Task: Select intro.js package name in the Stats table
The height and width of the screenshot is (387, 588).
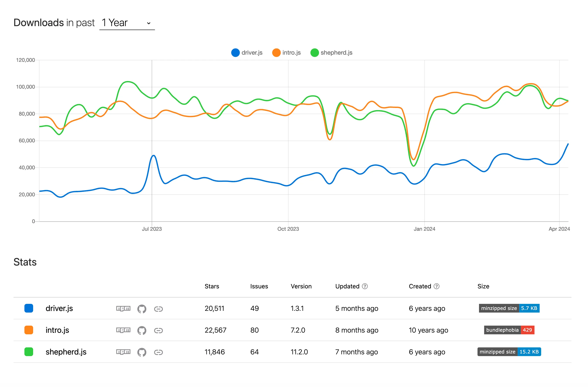Action: [x=57, y=330]
